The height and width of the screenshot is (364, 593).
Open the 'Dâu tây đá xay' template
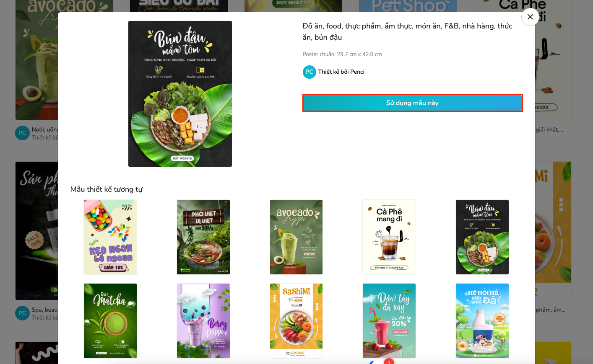[389, 321]
